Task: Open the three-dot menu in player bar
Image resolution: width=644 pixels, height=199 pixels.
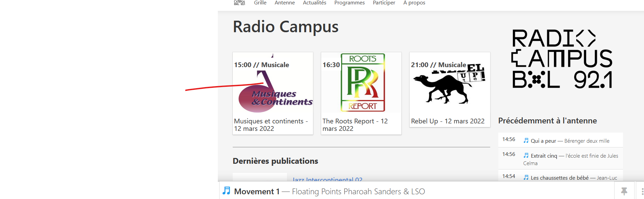Action: [642, 192]
